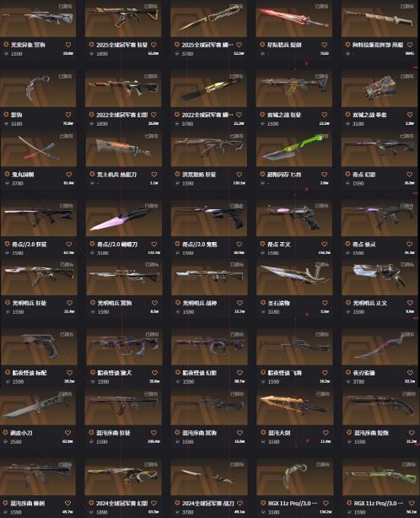The image size is (420, 518).
Task: Favorite 夜刃恶镰 with its heart icon
Action: pos(410,373)
